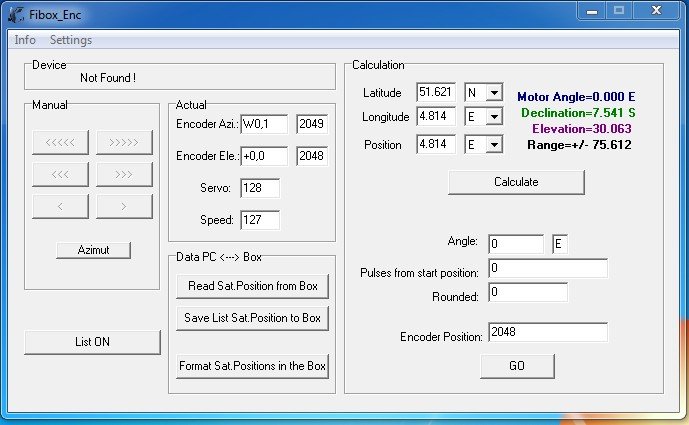689x425 pixels.
Task: Click Read Sat.Position from Box
Action: coord(252,286)
